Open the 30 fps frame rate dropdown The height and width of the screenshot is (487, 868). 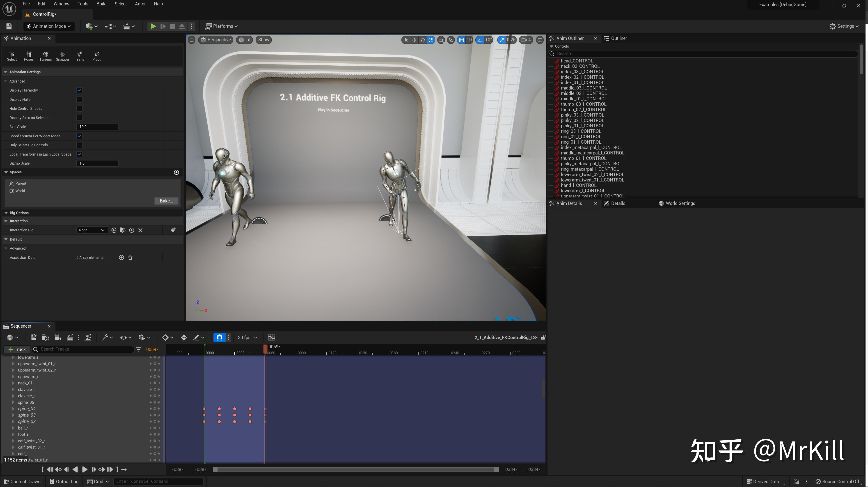coord(247,337)
